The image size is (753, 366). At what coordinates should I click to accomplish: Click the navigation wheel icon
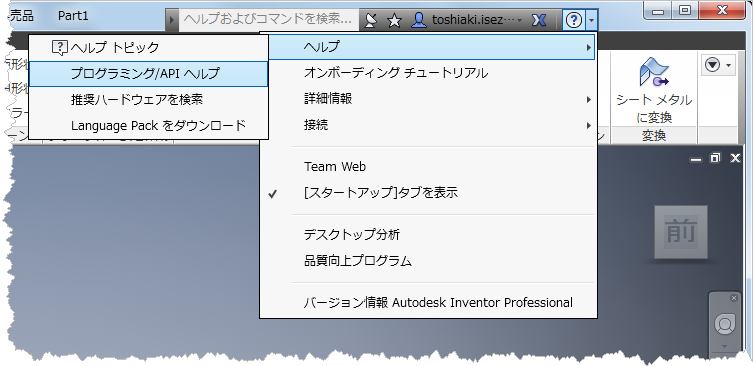(x=725, y=324)
